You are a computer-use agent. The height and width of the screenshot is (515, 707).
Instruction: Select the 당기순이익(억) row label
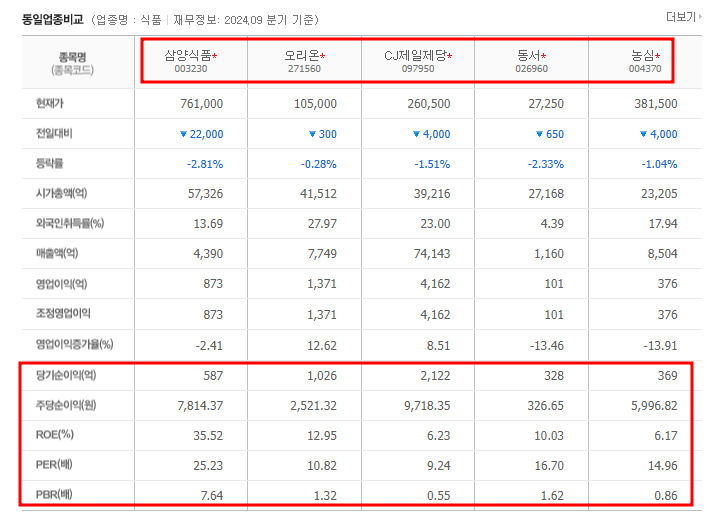(66, 375)
